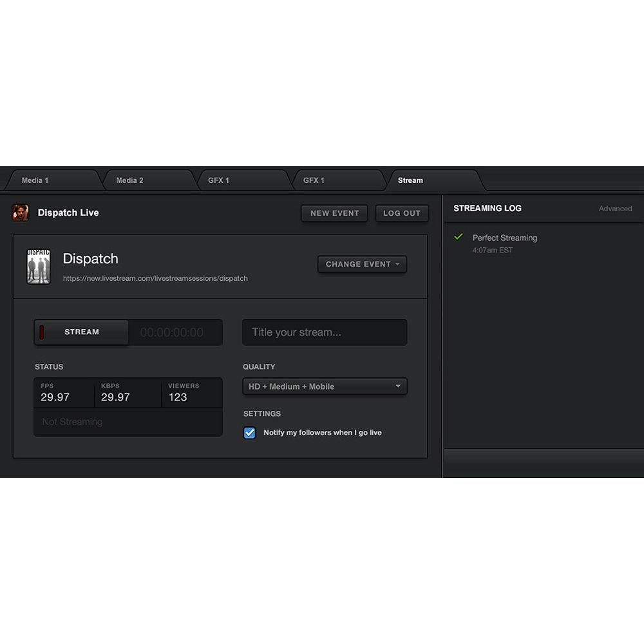The height and width of the screenshot is (644, 644).
Task: Open the first GFX 1 tab
Action: pos(218,180)
